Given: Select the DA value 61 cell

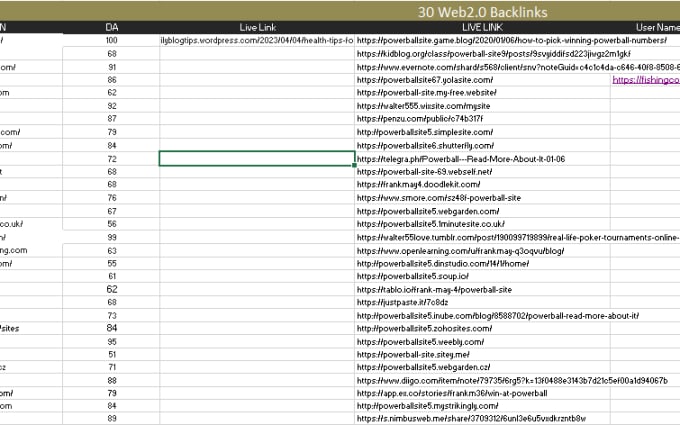Looking at the screenshot, I should [x=112, y=276].
